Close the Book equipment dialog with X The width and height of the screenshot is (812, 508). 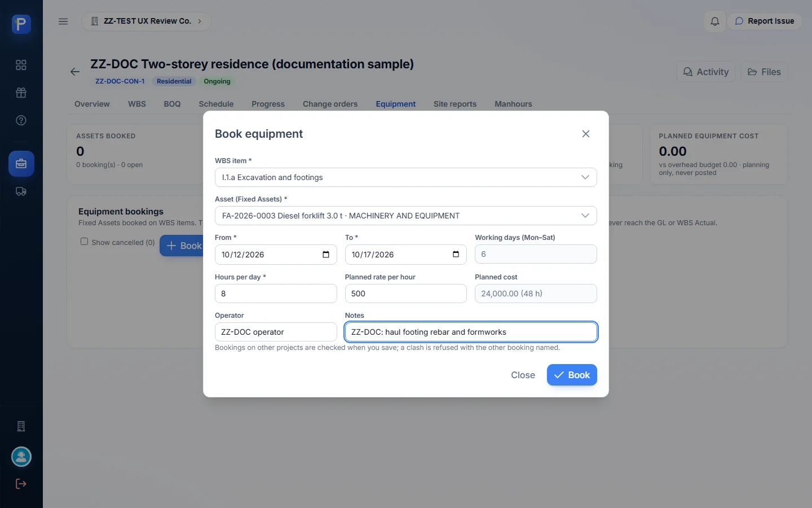(586, 134)
